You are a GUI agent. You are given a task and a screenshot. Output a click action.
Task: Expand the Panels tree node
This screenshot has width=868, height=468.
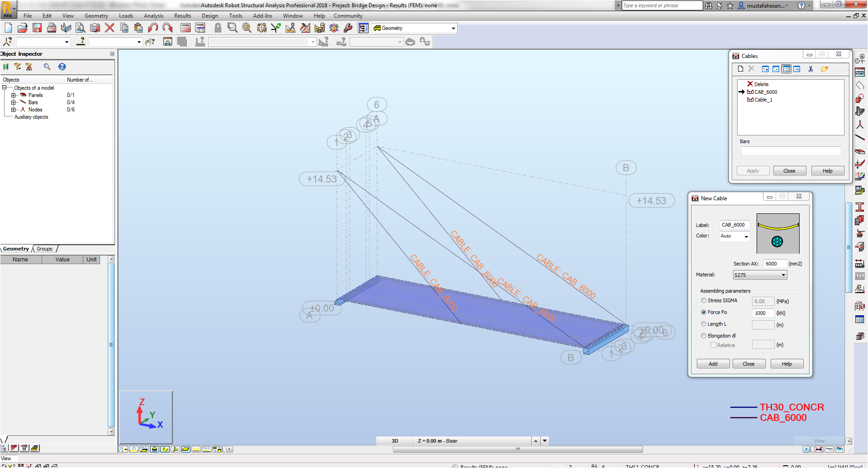coord(14,95)
